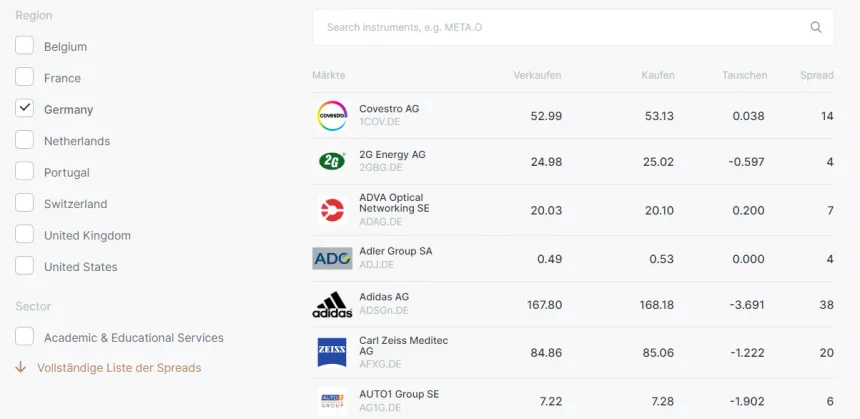The image size is (860, 419).
Task: Click the Märkte column header
Action: point(329,75)
